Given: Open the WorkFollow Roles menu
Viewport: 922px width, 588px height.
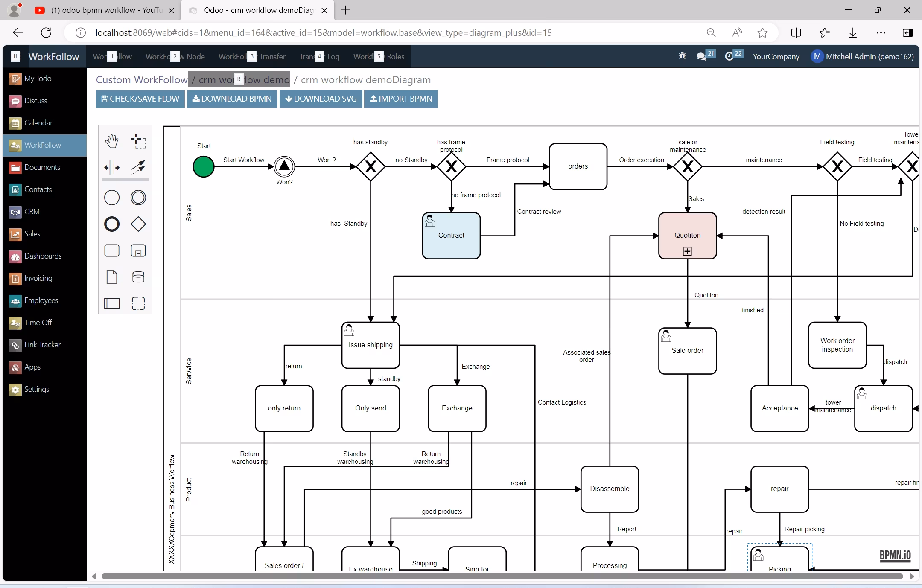Looking at the screenshot, I should (x=379, y=56).
